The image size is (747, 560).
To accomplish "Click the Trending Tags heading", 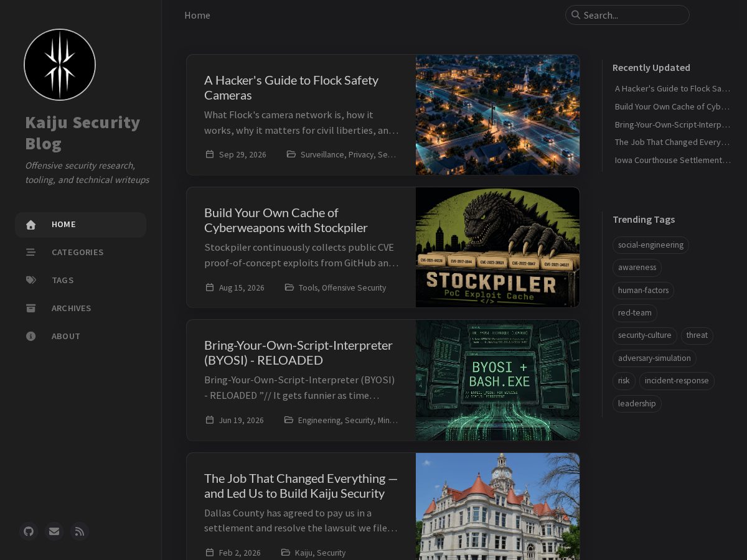I will click(644, 219).
